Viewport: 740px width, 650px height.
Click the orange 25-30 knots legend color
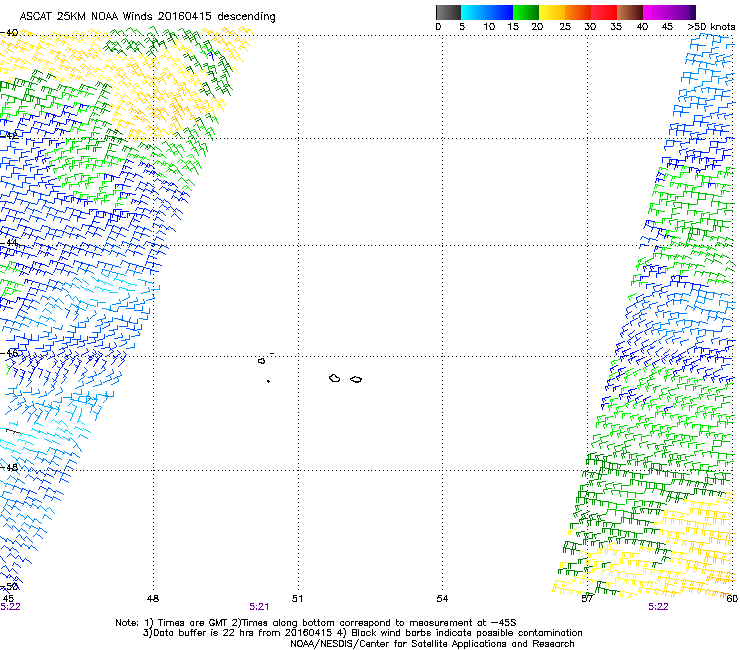tap(578, 12)
